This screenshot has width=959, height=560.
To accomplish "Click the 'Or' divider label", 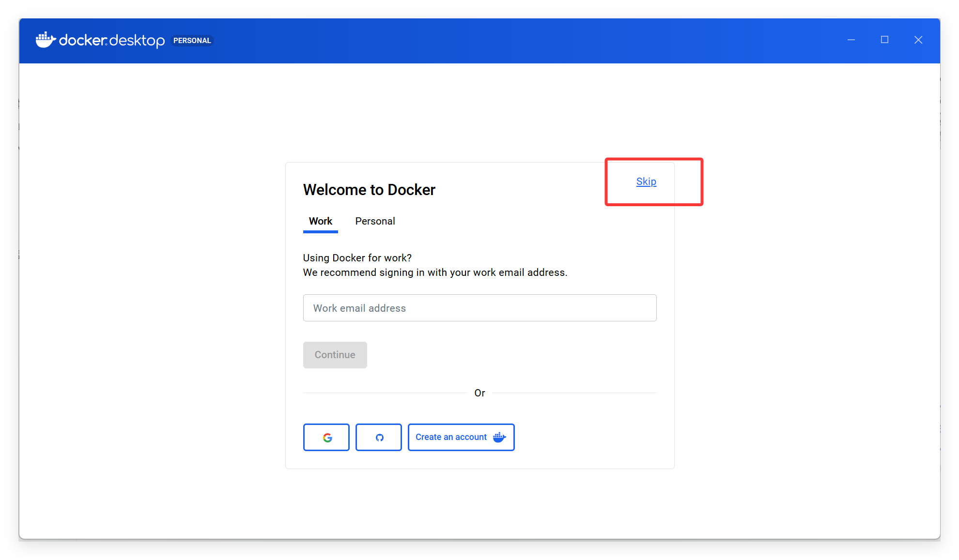I will click(x=479, y=393).
